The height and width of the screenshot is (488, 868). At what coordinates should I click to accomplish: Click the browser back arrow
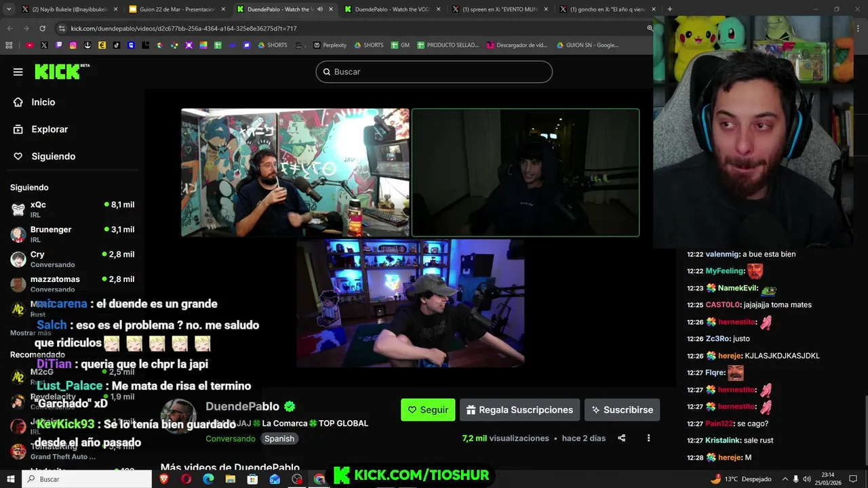coord(9,28)
